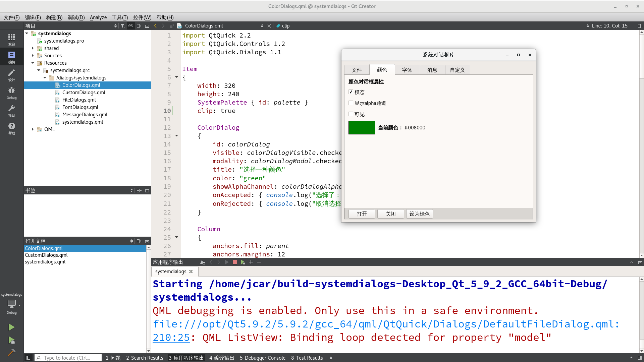Check the 可见 checkbox

(x=351, y=114)
